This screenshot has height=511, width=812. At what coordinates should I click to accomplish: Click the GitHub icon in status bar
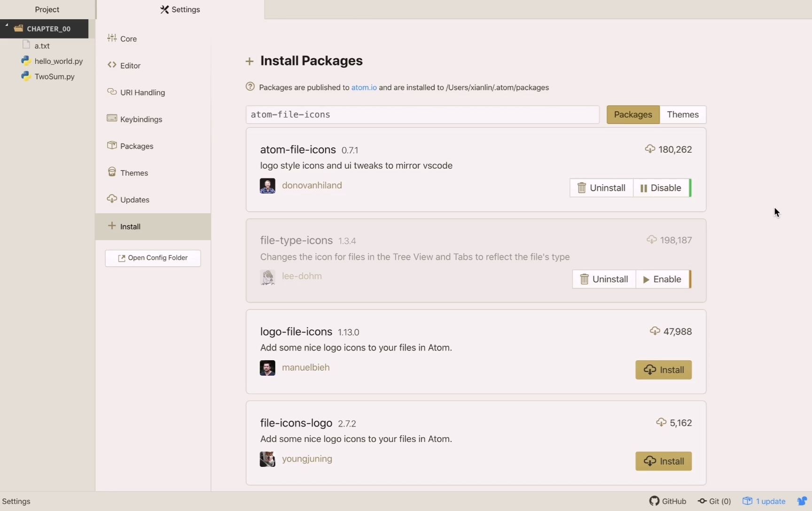point(654,501)
